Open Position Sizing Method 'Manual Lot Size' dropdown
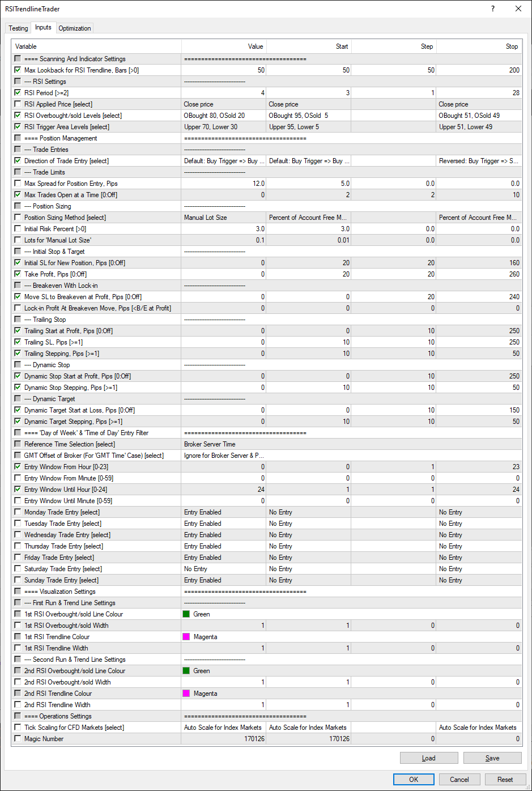532x791 pixels. pos(223,218)
